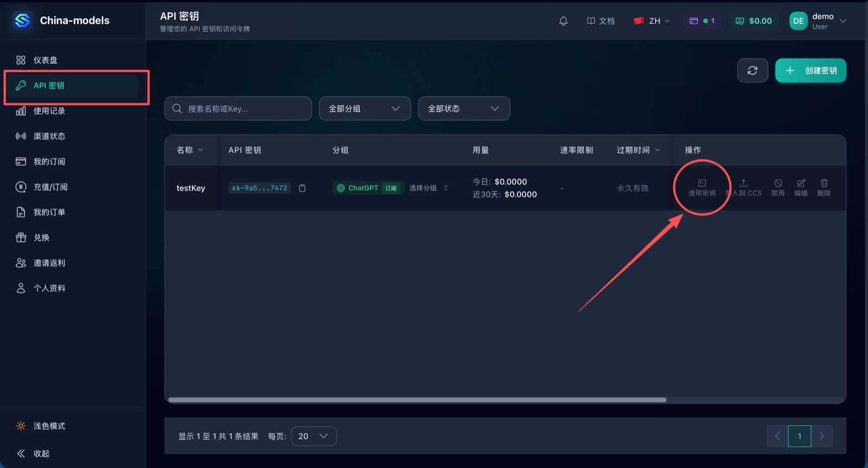
Task: Select page 1 in pagination
Action: 800,436
